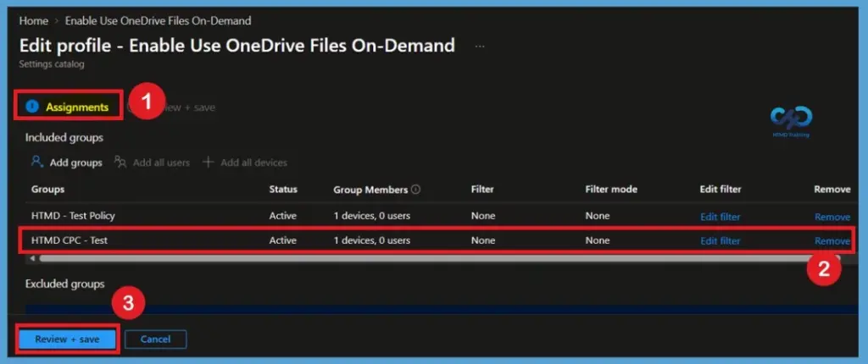868x364 pixels.
Task: Select the Assignments step tab
Action: point(77,108)
